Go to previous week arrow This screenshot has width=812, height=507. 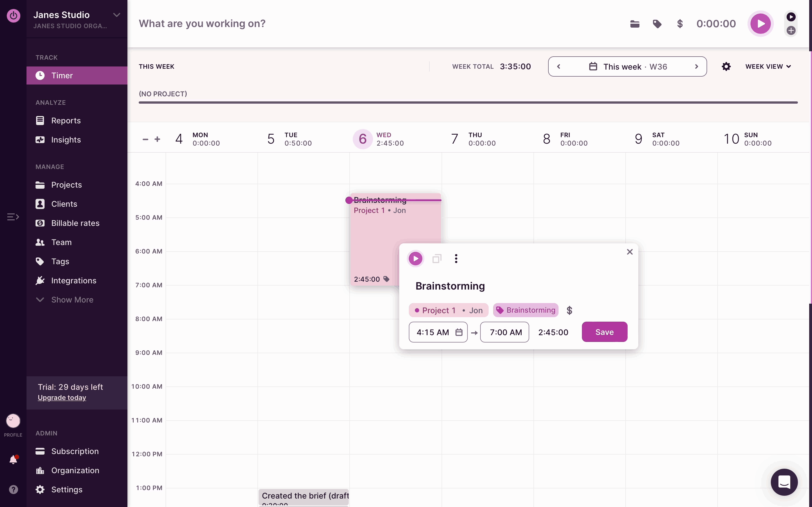[x=559, y=66]
